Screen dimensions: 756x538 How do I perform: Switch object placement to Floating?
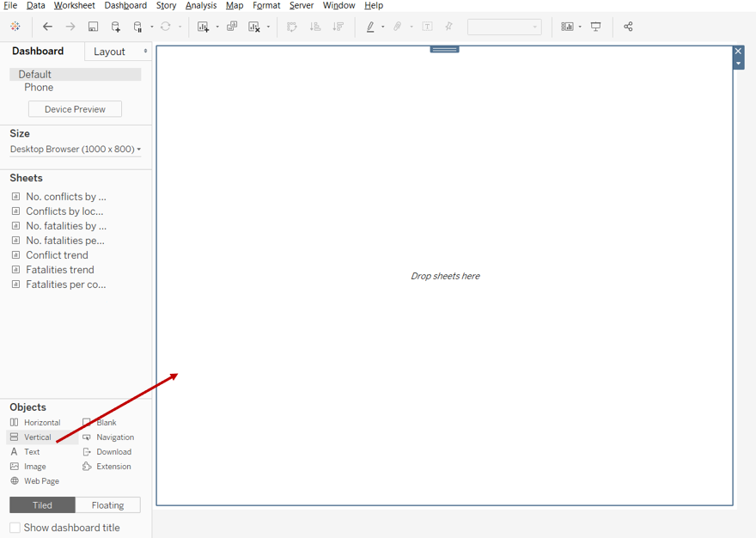point(107,505)
